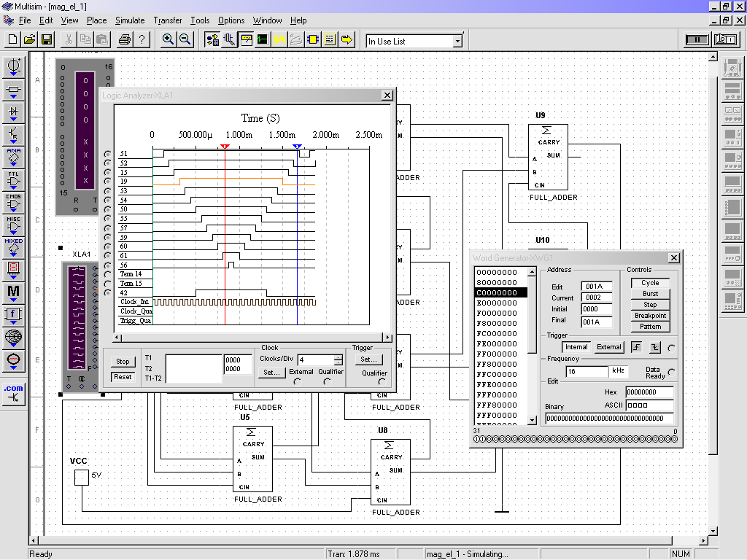The height and width of the screenshot is (560, 747).
Task: Select the Trigger Qualifier radio button
Action: click(x=382, y=382)
